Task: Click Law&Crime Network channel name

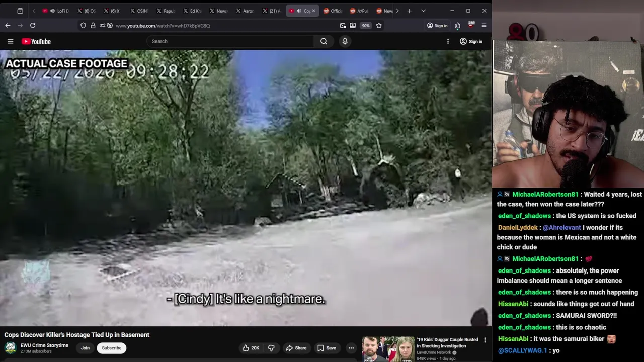Action: 434,352
